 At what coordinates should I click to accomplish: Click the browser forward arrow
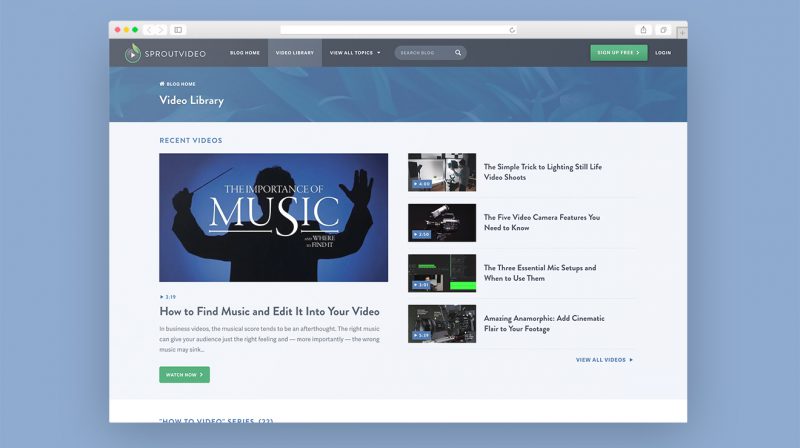tap(161, 30)
